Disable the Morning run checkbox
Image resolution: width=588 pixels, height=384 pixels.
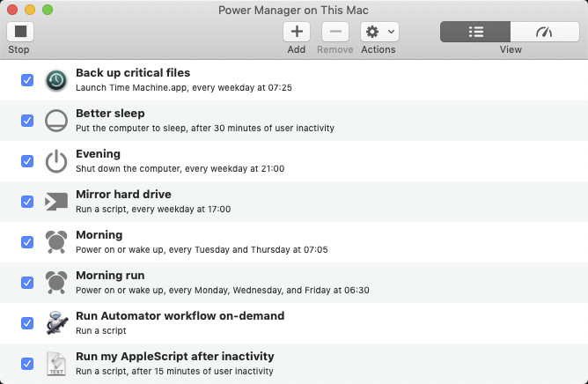pyautogui.click(x=27, y=283)
